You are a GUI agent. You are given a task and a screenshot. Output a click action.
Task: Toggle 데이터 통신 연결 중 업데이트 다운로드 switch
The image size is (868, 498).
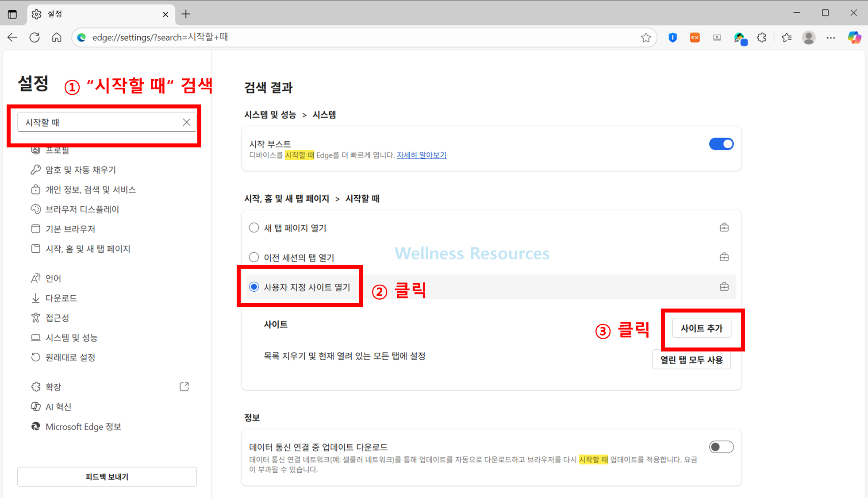pyautogui.click(x=721, y=447)
